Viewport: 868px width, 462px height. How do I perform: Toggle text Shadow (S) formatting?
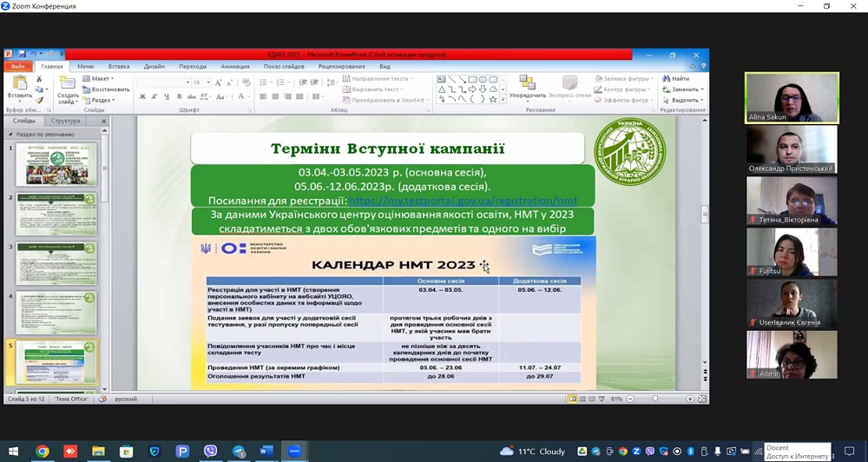[180, 97]
